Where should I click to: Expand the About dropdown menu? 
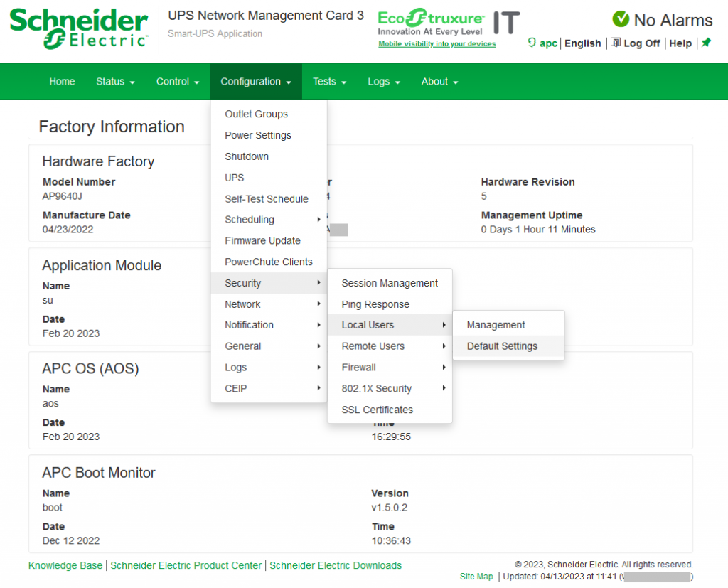[x=439, y=82]
